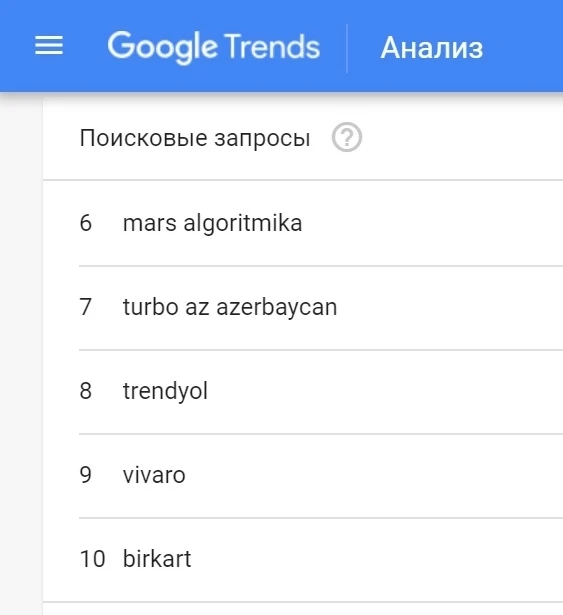
Task: Click the empty blue header area right of Анализ
Action: (x=524, y=46)
